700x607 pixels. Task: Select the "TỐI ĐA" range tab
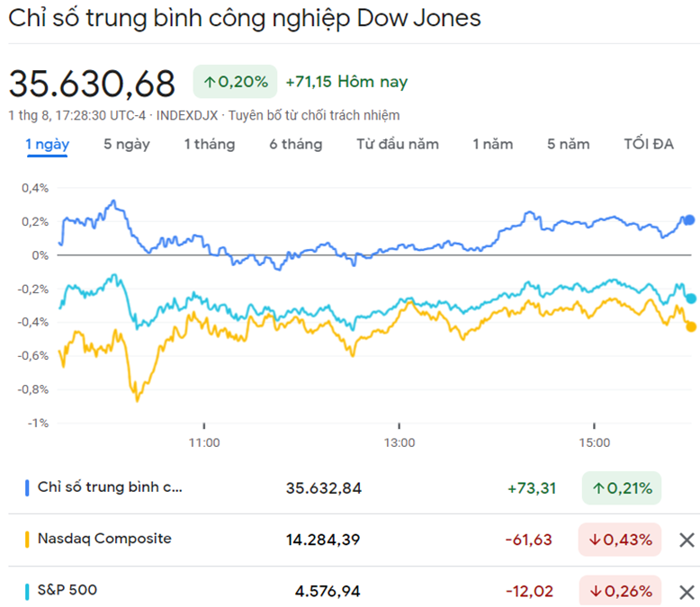[649, 145]
